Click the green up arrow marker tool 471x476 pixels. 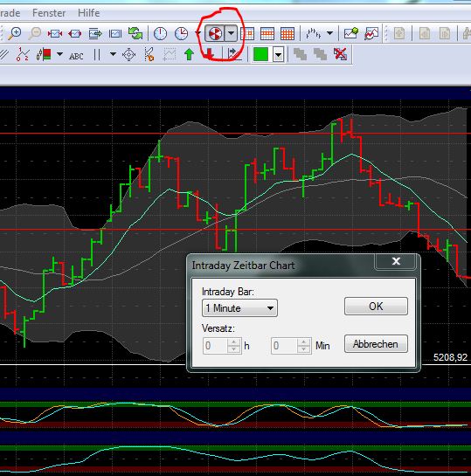pos(189,55)
